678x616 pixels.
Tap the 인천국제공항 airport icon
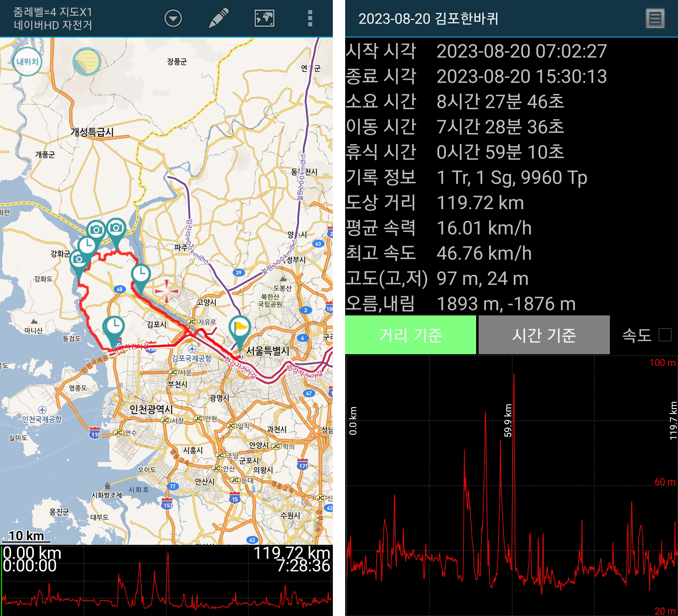pos(42,410)
